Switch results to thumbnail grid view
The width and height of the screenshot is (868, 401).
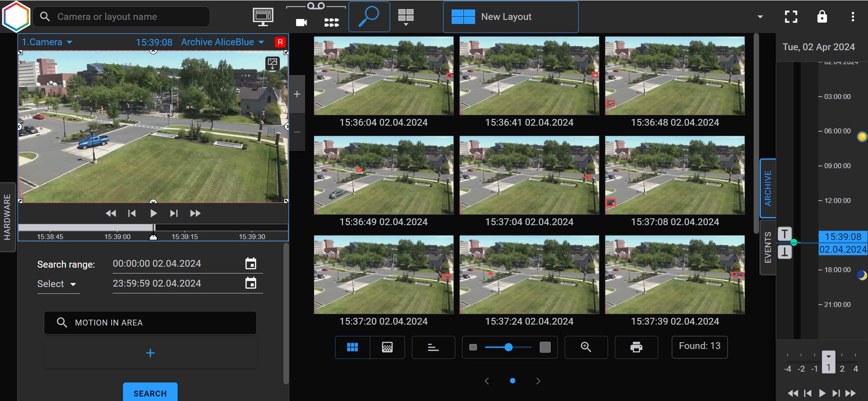click(352, 347)
